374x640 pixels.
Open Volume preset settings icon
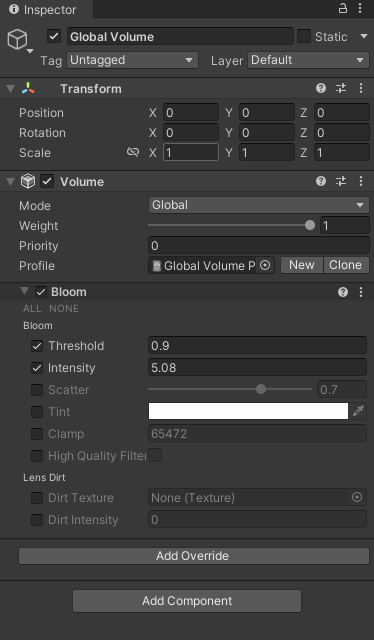pyautogui.click(x=341, y=181)
